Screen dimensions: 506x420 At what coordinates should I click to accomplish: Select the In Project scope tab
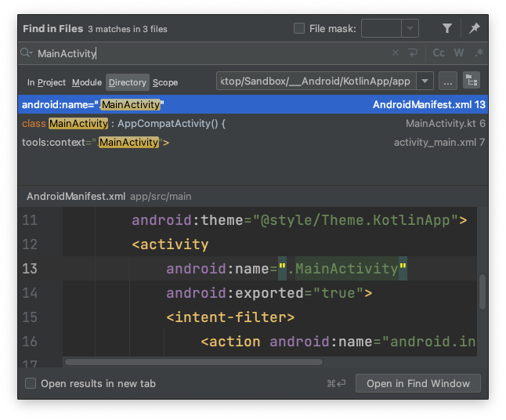(x=46, y=82)
